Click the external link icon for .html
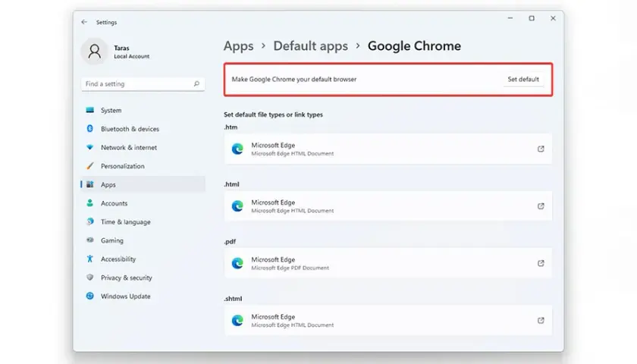This screenshot has width=637, height=364. [541, 206]
